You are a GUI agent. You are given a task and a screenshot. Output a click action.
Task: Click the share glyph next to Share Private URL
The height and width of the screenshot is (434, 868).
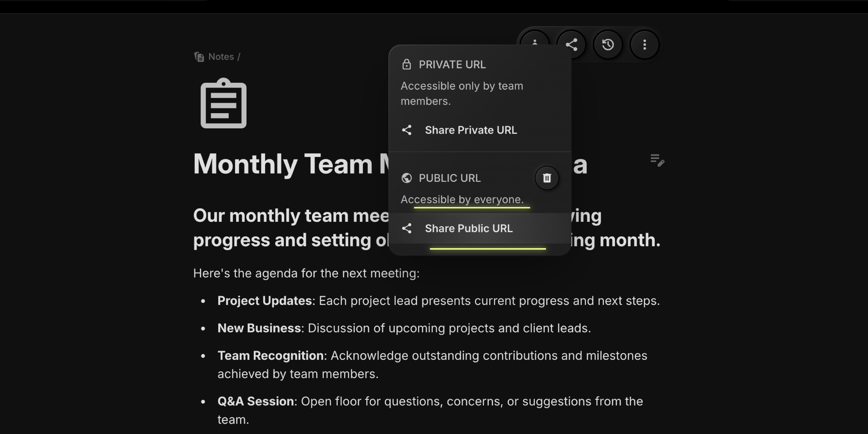click(407, 130)
